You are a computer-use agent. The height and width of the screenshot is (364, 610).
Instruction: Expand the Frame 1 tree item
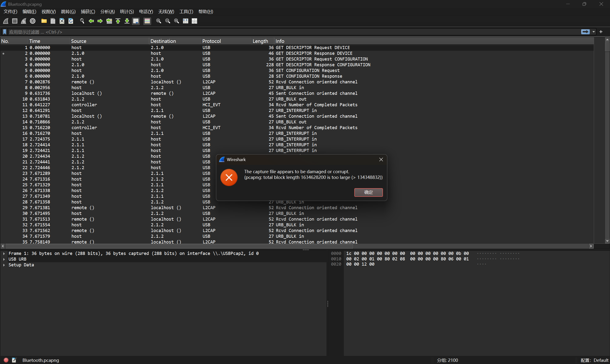4,253
